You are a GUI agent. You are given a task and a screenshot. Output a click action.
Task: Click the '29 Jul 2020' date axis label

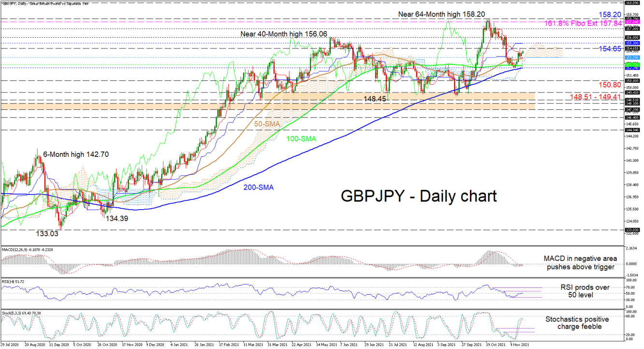(x=10, y=344)
